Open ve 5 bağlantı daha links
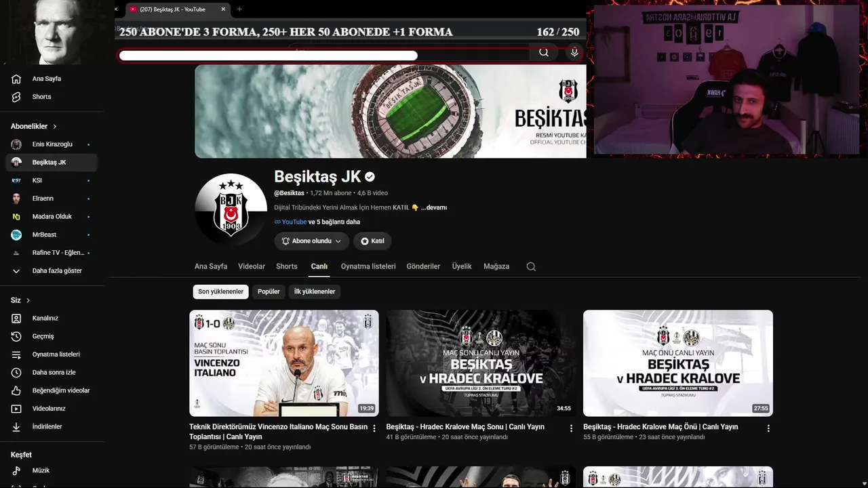The height and width of the screenshot is (488, 868). [334, 222]
